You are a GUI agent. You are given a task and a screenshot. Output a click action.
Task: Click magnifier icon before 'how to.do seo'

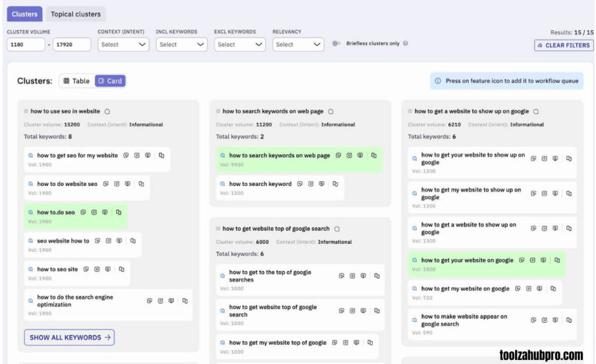coord(30,212)
